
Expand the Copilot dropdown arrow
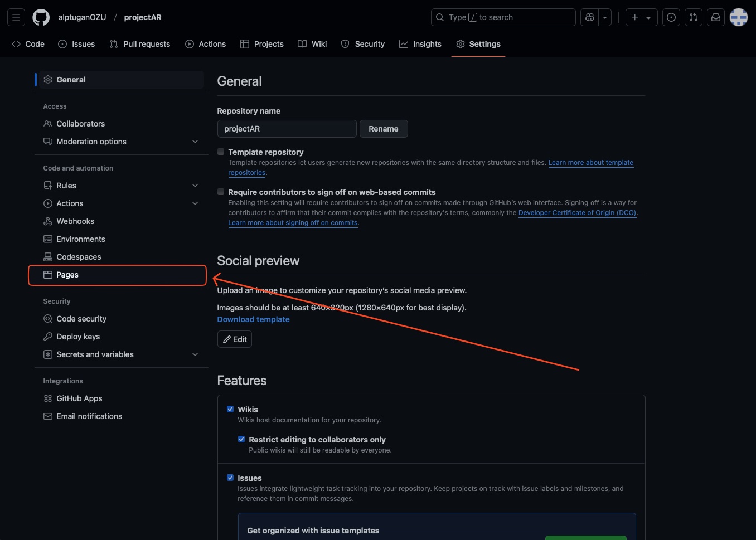click(x=605, y=17)
